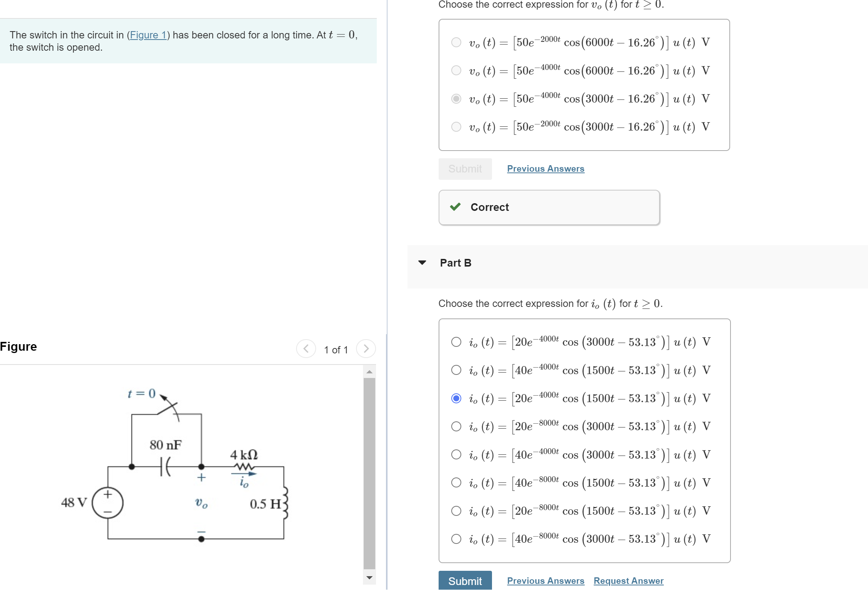Select io option 20e^-4000t cos(1500t)
Screen dimensions: 868x590
456,398
